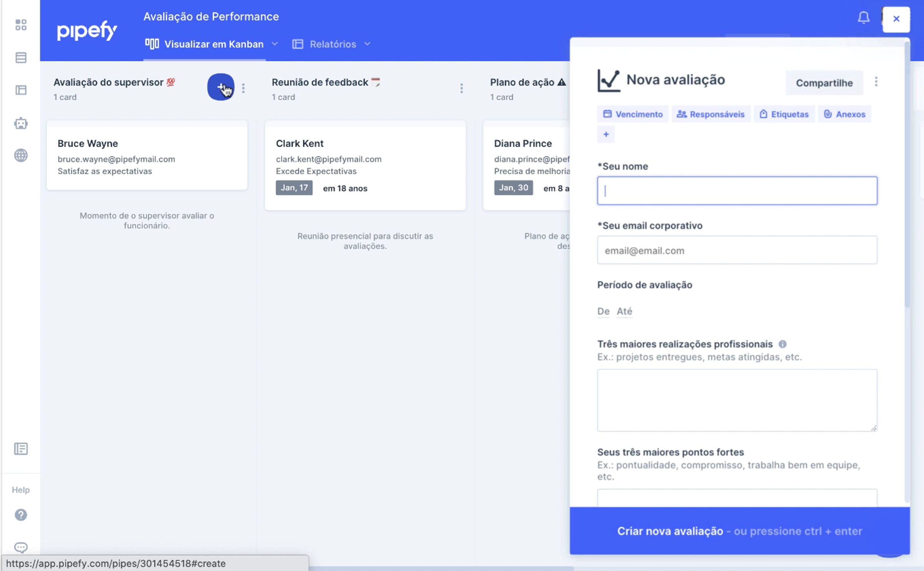Click the Compartilhe button
This screenshot has width=924, height=571.
tap(824, 83)
